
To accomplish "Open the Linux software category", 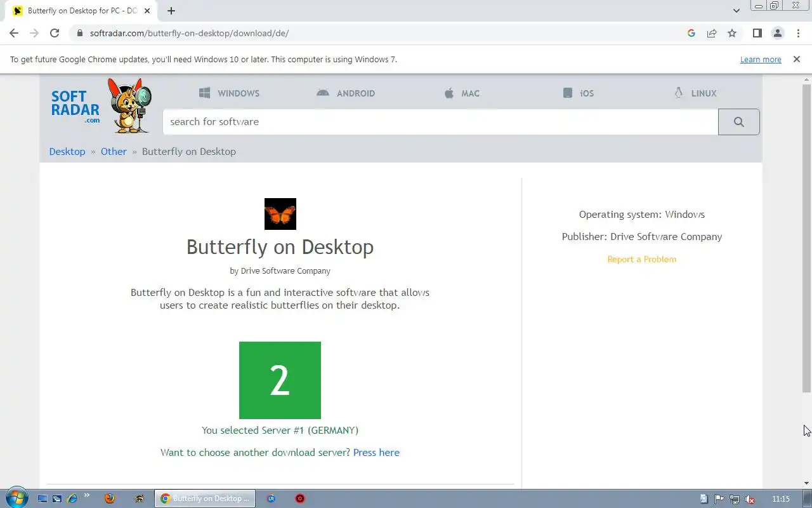I will tap(695, 93).
